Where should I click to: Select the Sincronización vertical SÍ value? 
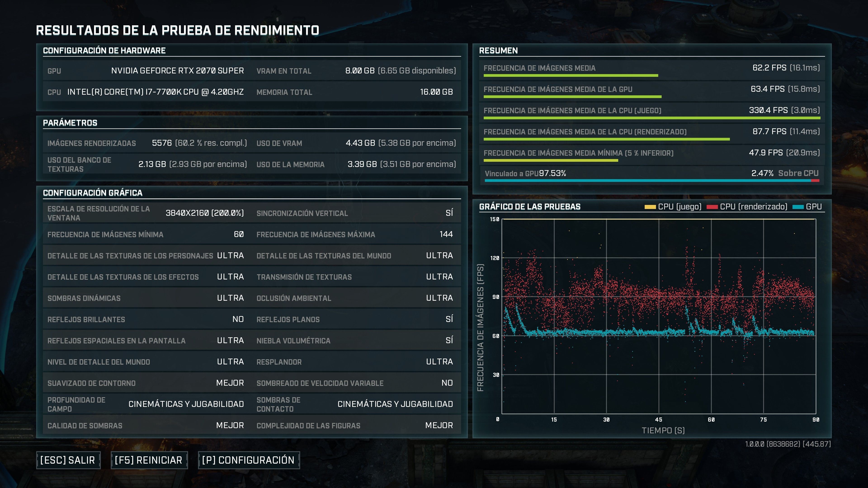coord(449,213)
